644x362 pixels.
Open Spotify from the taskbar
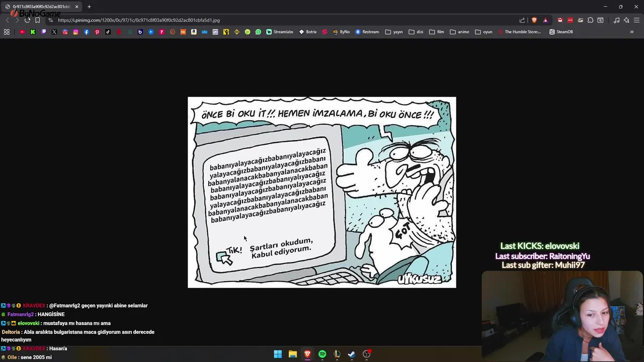[322, 354]
